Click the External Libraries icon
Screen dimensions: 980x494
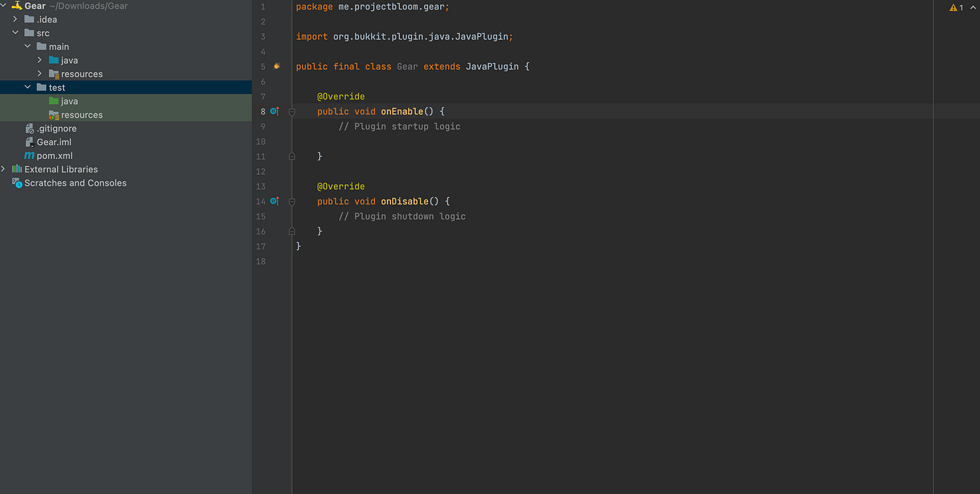(17, 169)
